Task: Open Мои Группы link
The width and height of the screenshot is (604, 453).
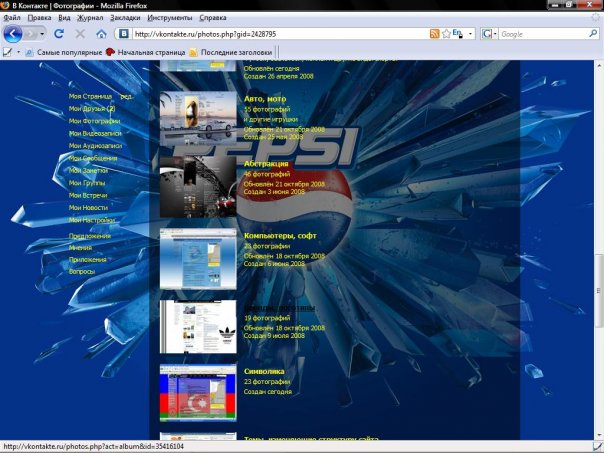Action: pyautogui.click(x=87, y=183)
